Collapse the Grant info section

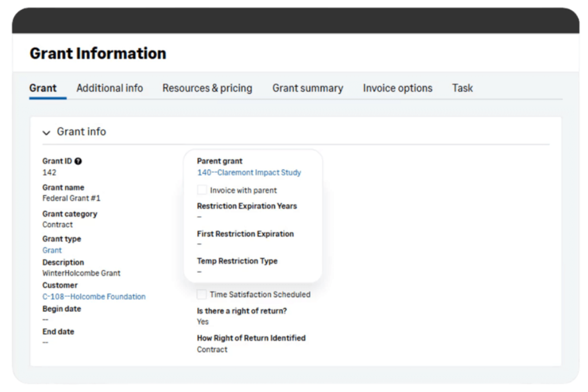click(x=47, y=132)
